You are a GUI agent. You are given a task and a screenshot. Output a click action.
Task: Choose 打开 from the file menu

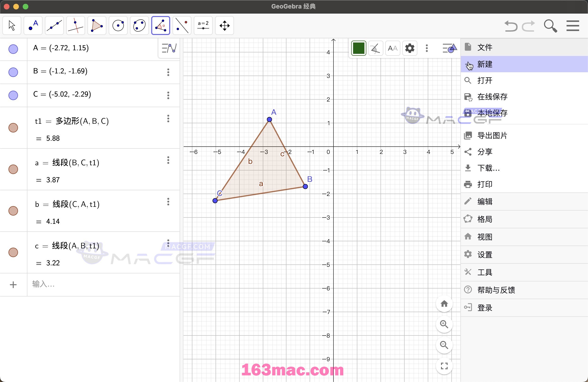click(x=524, y=80)
